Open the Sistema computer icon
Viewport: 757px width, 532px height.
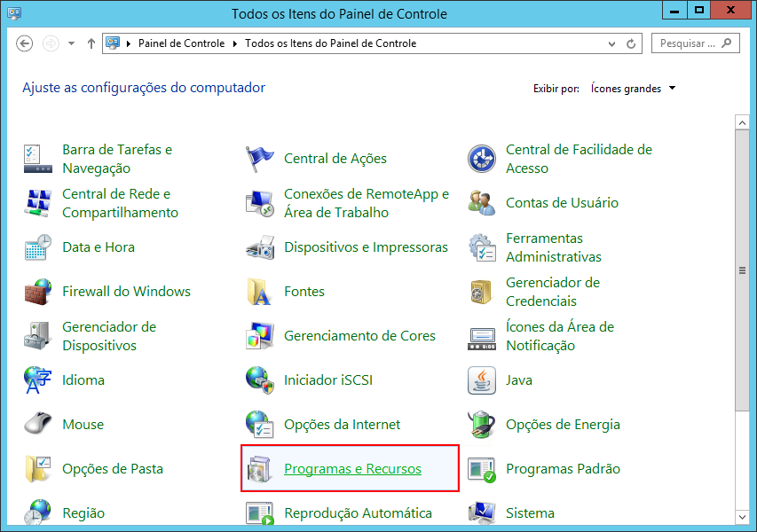pyautogui.click(x=481, y=512)
